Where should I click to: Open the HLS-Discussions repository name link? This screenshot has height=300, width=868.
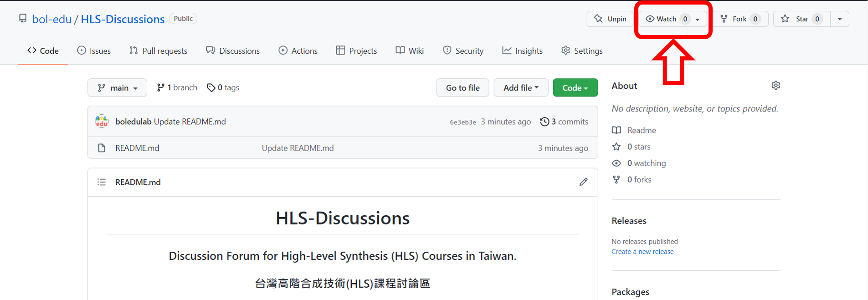(x=123, y=19)
